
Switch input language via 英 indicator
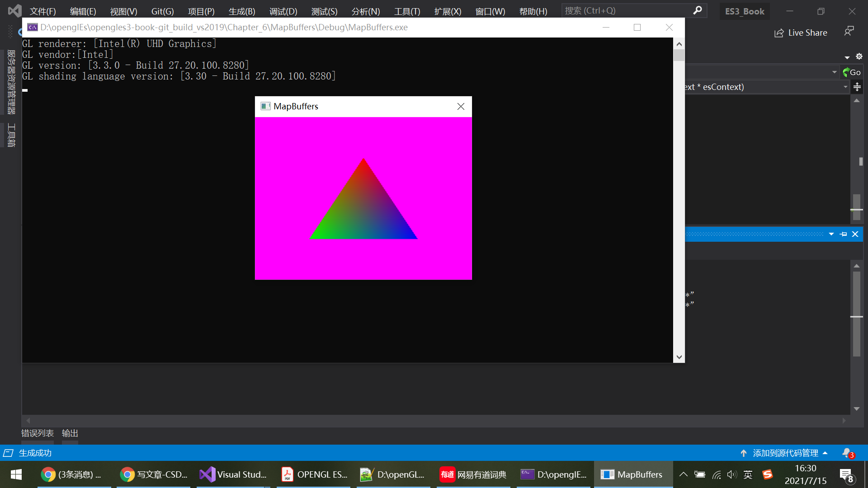748,474
